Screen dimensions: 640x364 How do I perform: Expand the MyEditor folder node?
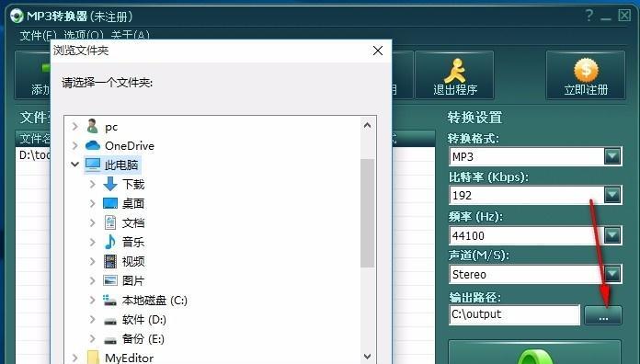[75, 358]
